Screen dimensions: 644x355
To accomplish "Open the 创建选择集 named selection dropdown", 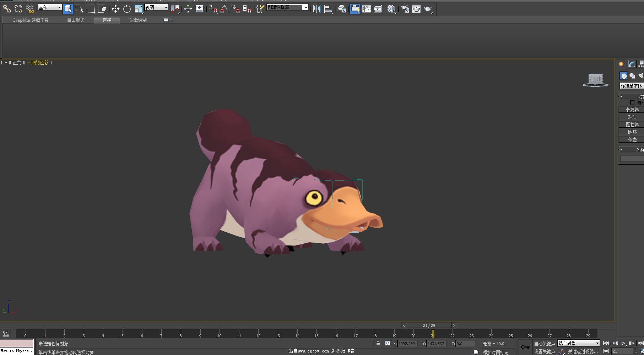I will click(288, 7).
